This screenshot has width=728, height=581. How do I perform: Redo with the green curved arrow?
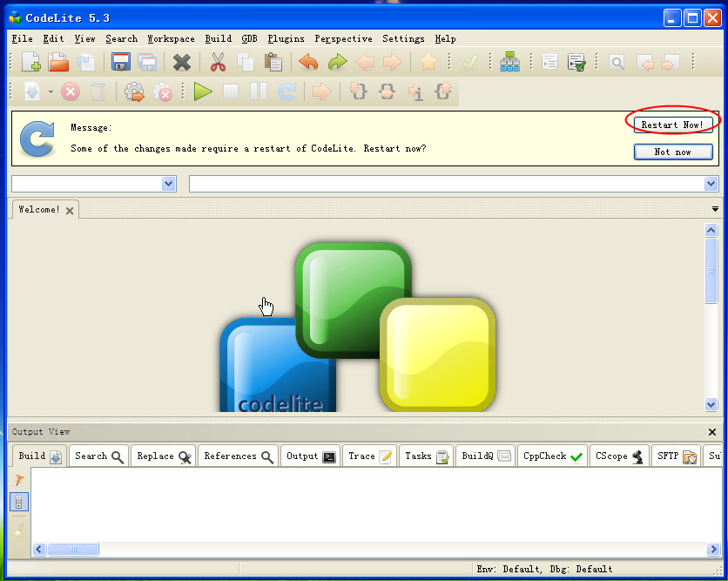coord(338,62)
